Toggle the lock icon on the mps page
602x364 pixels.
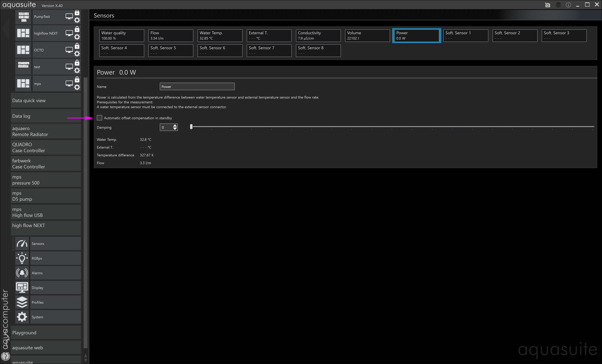(x=77, y=80)
